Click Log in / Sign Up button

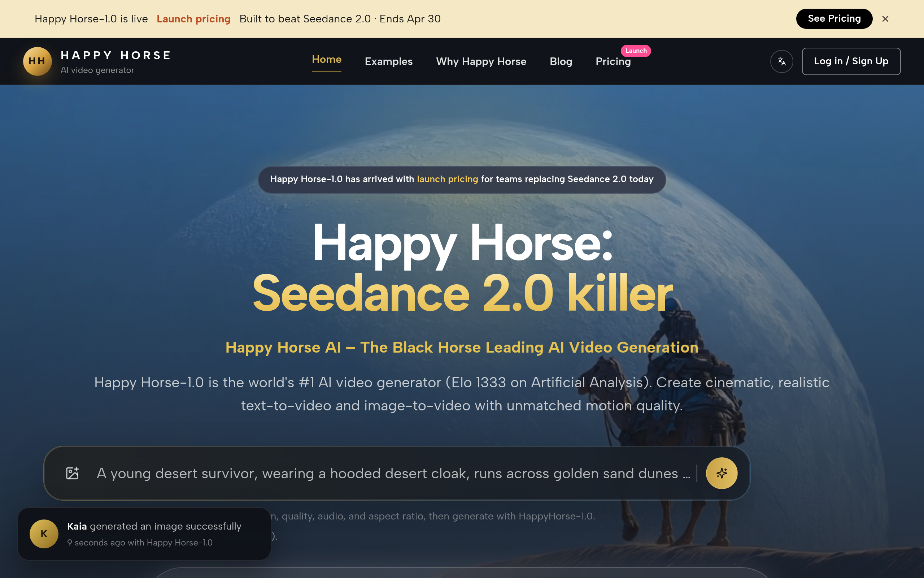[x=851, y=61]
